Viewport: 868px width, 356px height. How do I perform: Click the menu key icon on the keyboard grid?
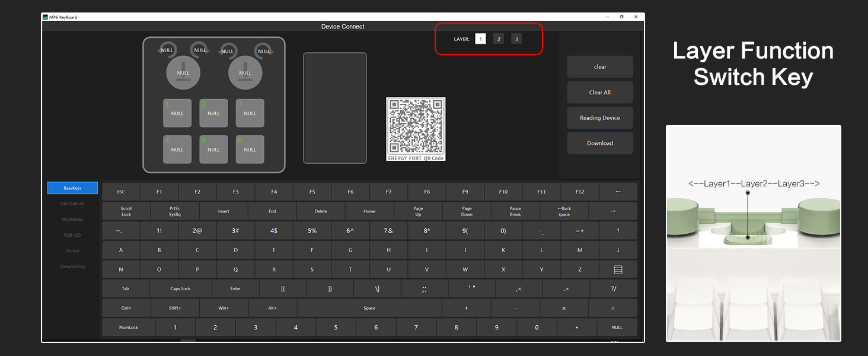617,269
